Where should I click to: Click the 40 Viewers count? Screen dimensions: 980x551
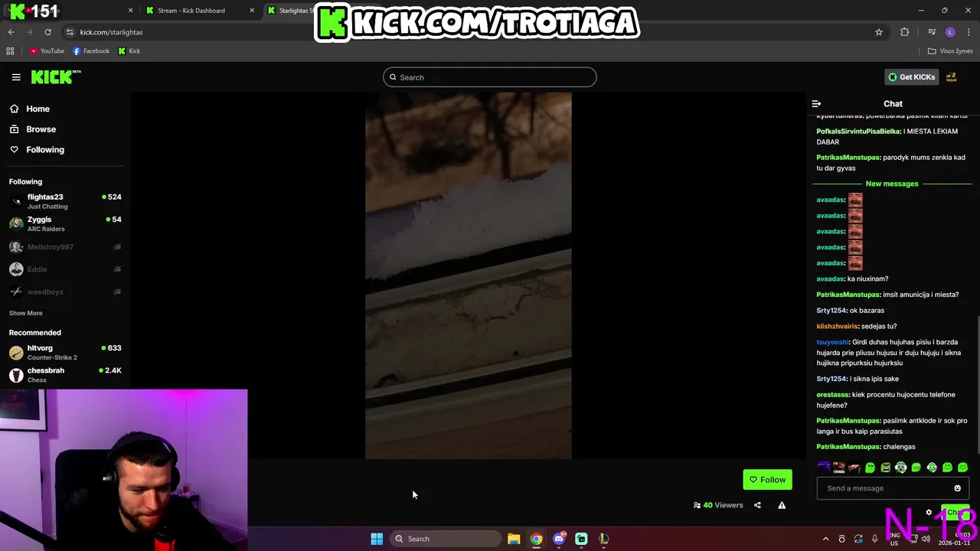point(718,505)
